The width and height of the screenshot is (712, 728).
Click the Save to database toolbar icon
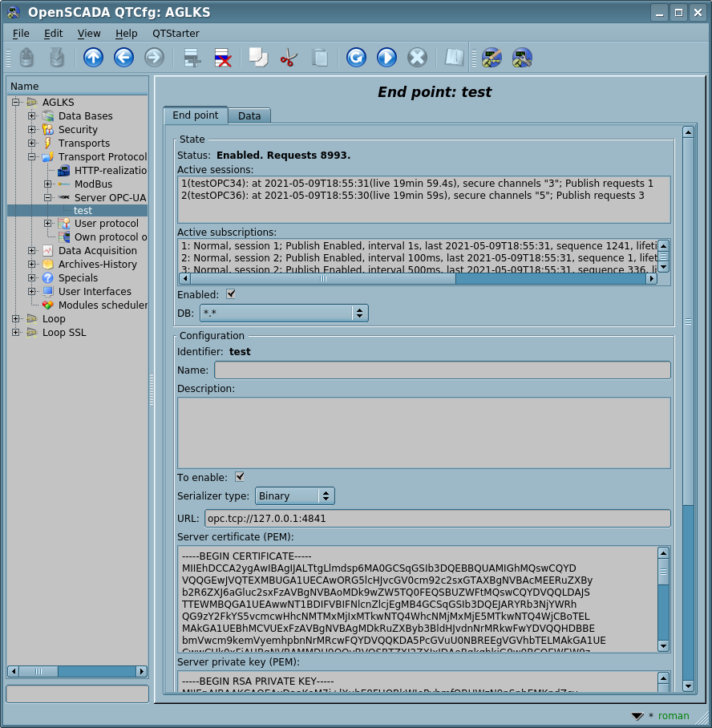pos(57,58)
